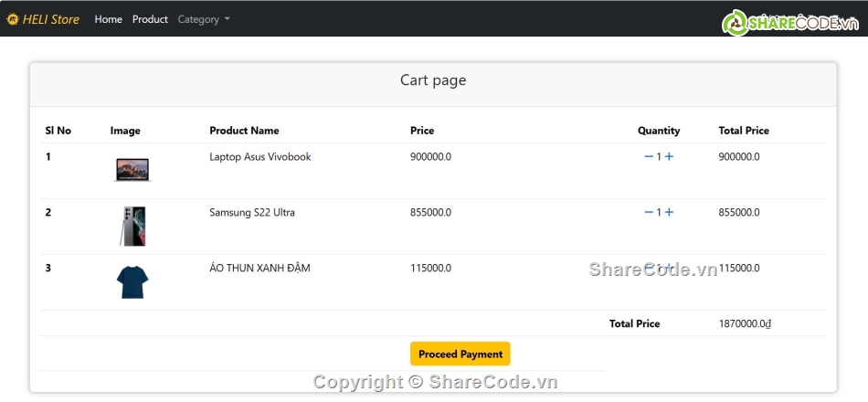Click the Sl No column header
Viewport: 868px width, 402px height.
coord(58,131)
